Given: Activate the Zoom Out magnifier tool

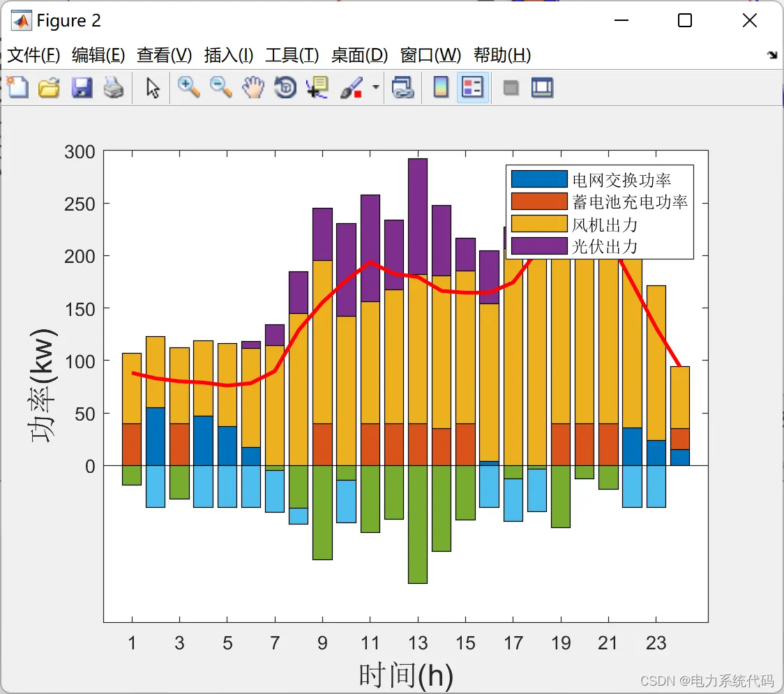Looking at the screenshot, I should 220,87.
